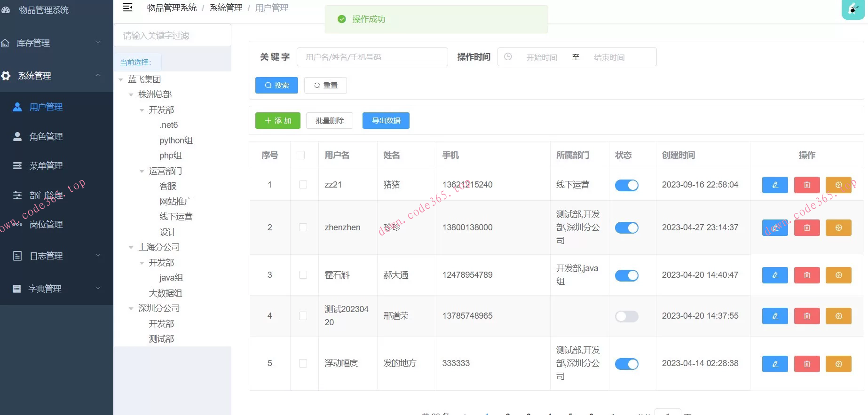Check the row checkbox for zz21
The image size is (868, 415).
303,185
